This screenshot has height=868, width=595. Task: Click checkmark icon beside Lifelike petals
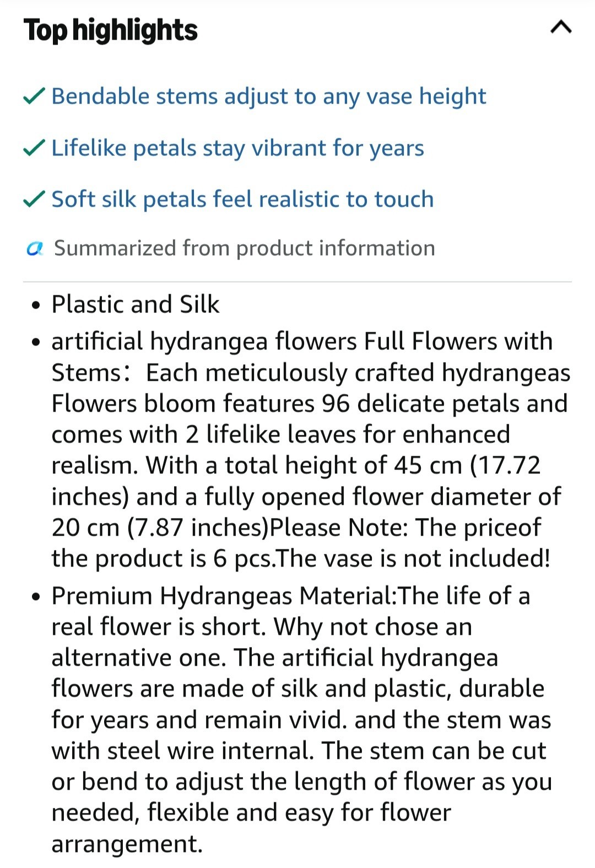pos(34,148)
